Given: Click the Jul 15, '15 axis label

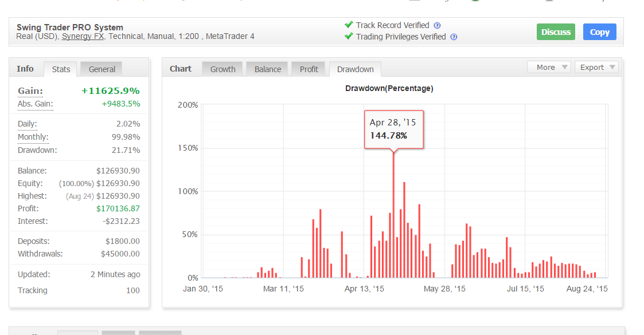Looking at the screenshot, I should point(525,289).
